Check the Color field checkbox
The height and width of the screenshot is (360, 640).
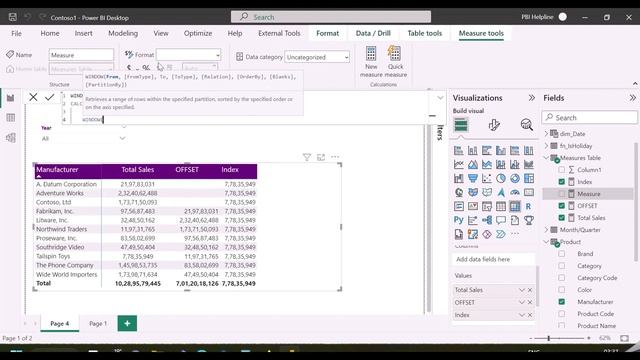[x=562, y=289]
